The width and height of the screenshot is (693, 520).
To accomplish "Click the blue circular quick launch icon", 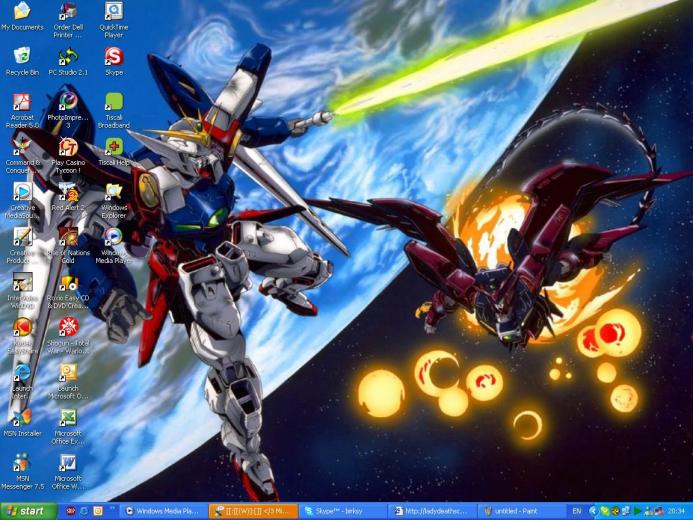I will click(84, 511).
